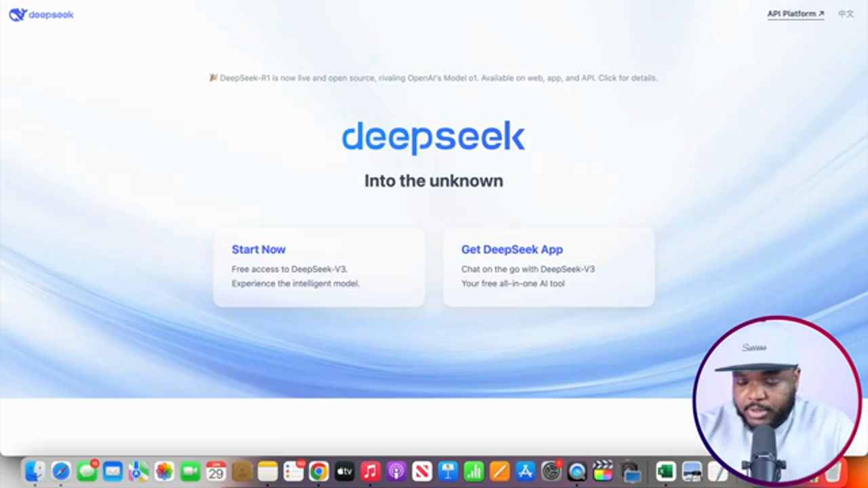Launch the Music app in dock

pyautogui.click(x=370, y=471)
